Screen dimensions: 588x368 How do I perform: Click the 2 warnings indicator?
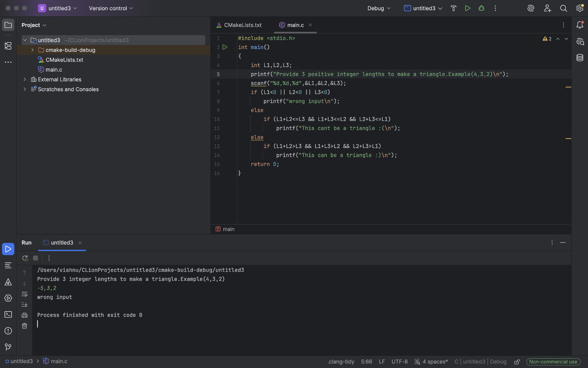(547, 39)
